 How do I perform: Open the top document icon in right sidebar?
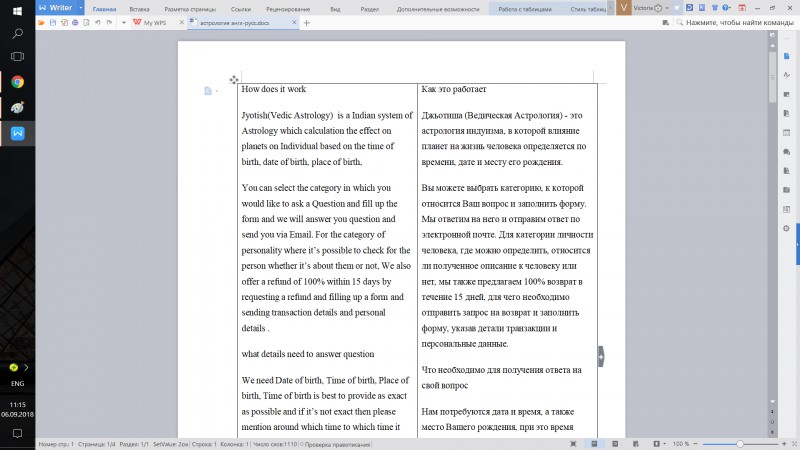coord(786,56)
